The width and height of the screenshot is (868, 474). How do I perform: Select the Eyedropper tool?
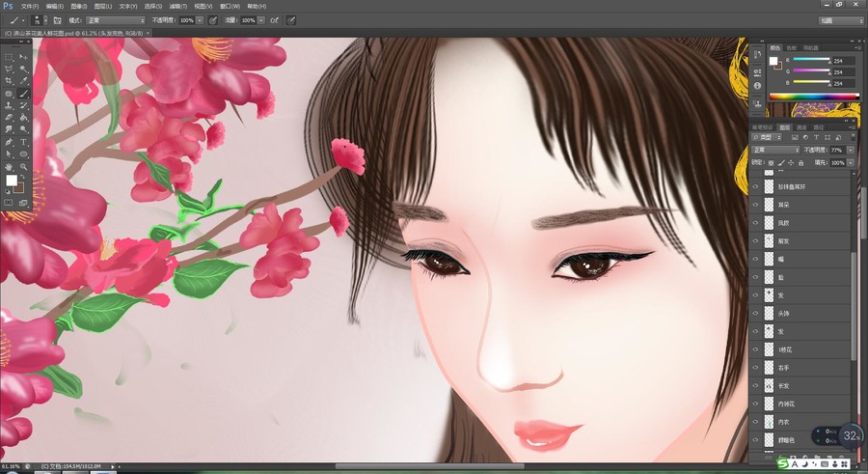click(x=23, y=81)
